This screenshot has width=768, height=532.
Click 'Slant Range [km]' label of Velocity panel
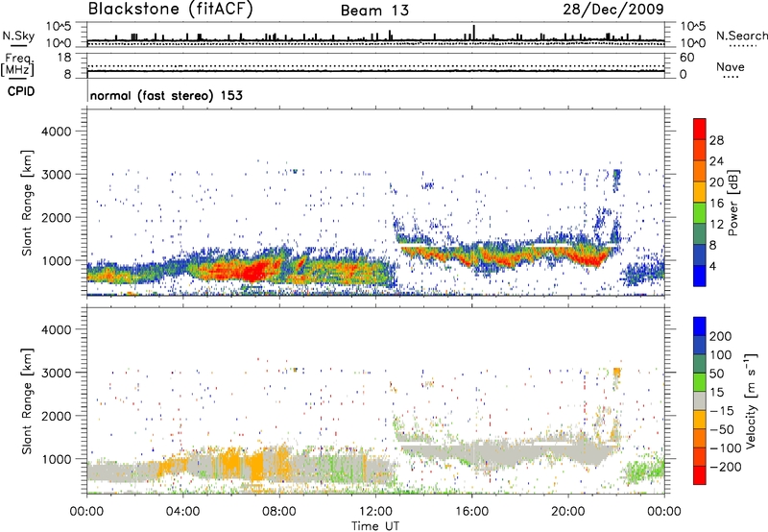pyautogui.click(x=28, y=400)
